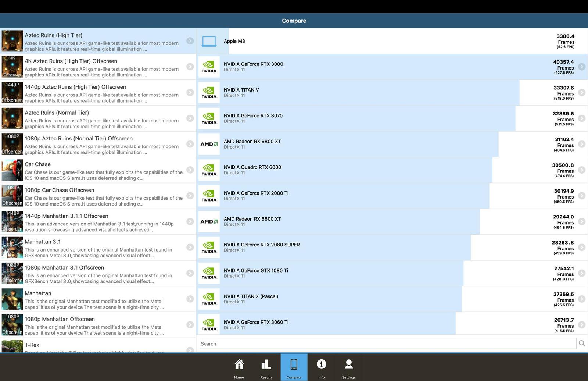This screenshot has width=588, height=381.
Task: Click arrow icon on Aztec Ruins (Normal Tier)
Action: (190, 118)
